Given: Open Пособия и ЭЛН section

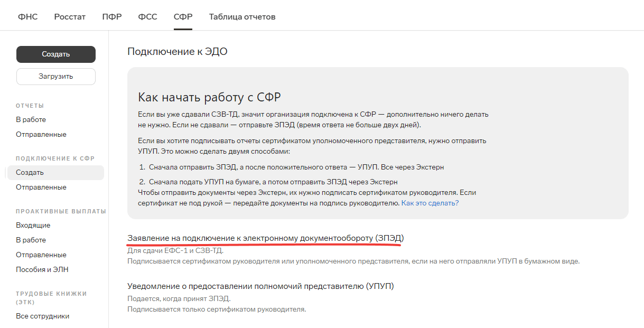Looking at the screenshot, I should tap(42, 270).
